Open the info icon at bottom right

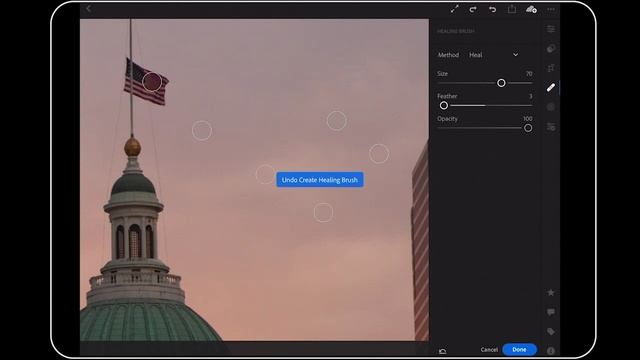(x=551, y=351)
